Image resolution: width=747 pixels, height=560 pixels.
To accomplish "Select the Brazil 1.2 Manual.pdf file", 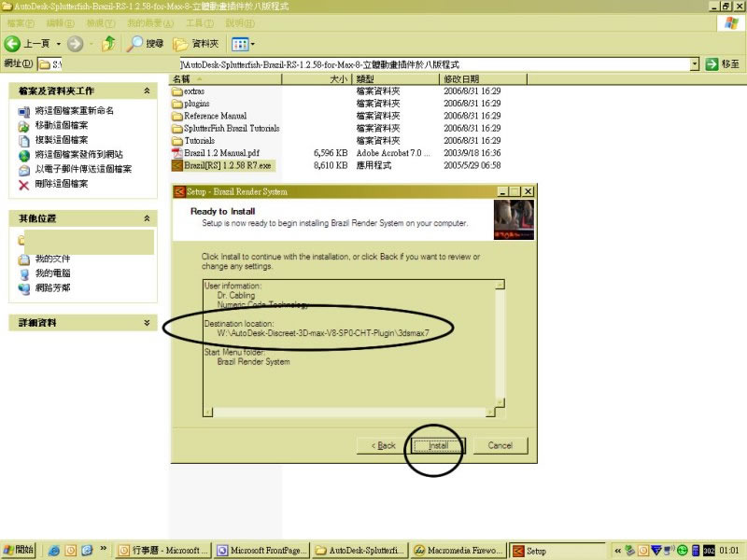I will click(216, 153).
